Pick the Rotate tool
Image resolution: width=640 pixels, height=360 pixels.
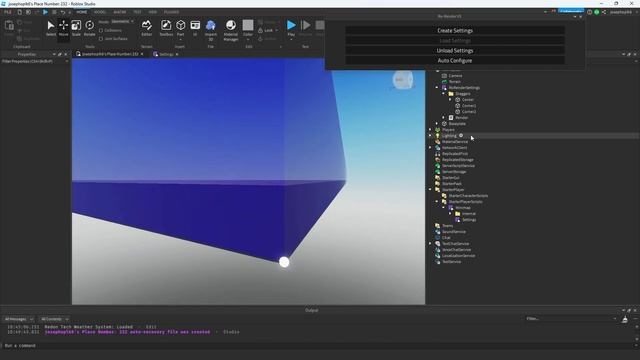tap(89, 28)
